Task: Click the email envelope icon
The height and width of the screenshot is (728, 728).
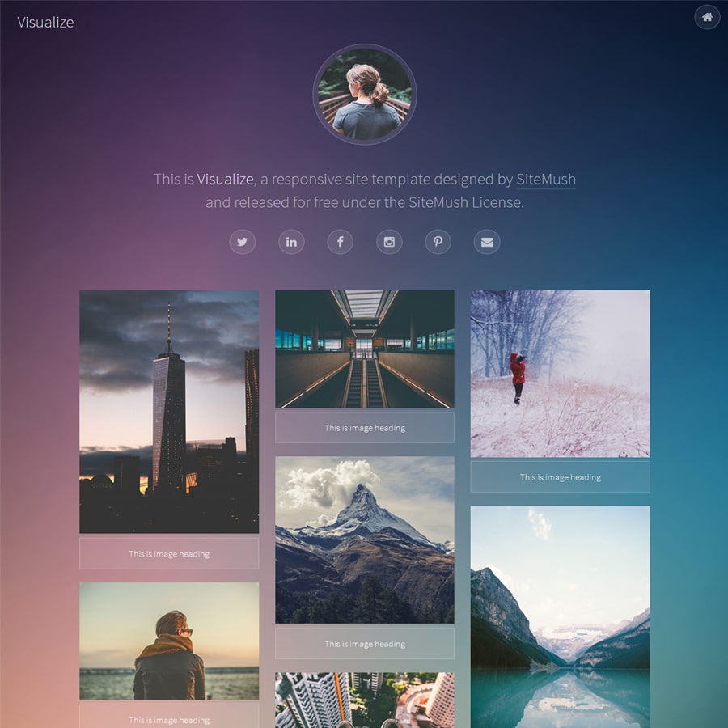Action: [x=486, y=242]
